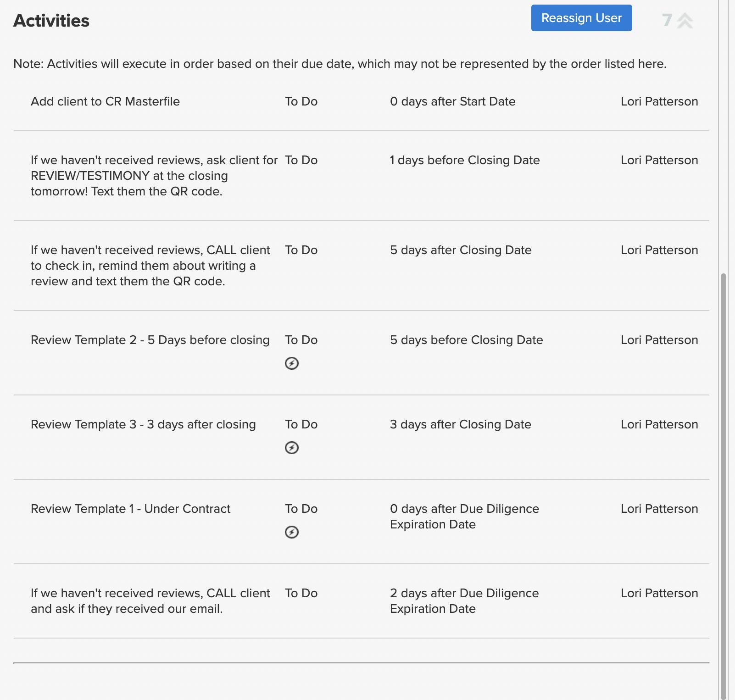Click the activity count number 7
The width and height of the screenshot is (735, 700).
(x=667, y=20)
